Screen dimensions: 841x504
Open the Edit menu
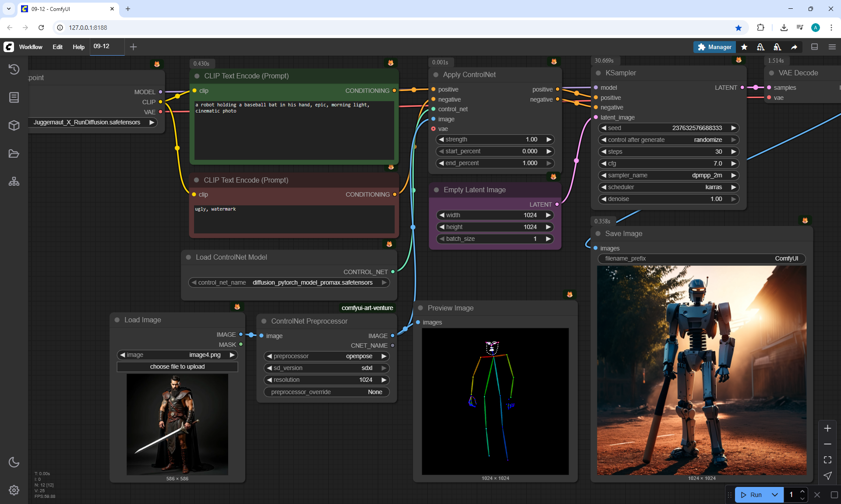(57, 47)
